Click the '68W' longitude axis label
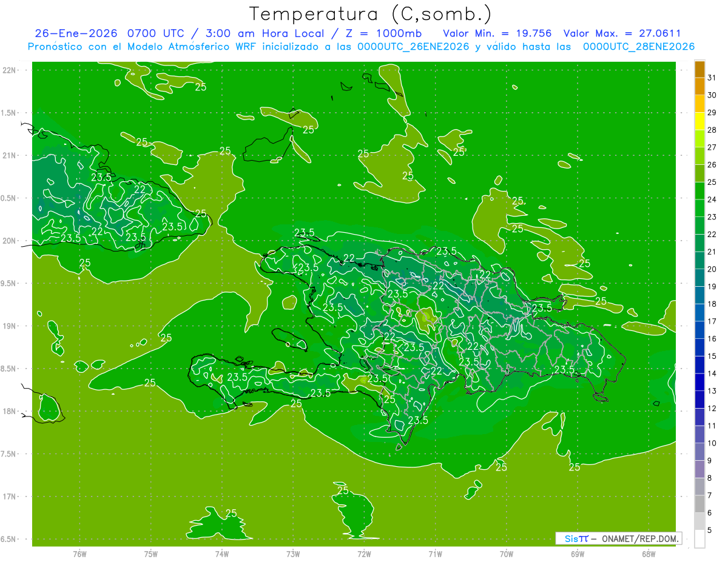The image size is (728, 562). click(x=649, y=554)
